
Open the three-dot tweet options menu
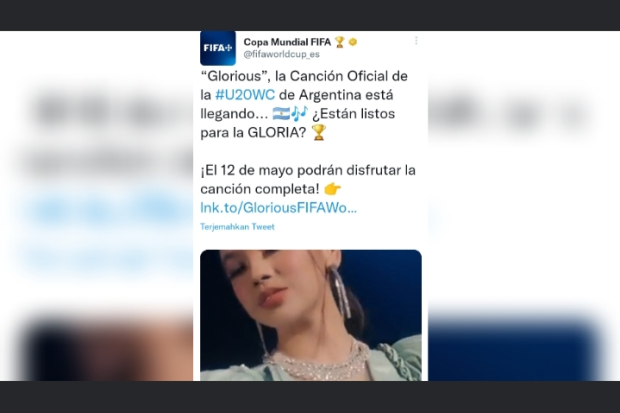click(x=416, y=41)
